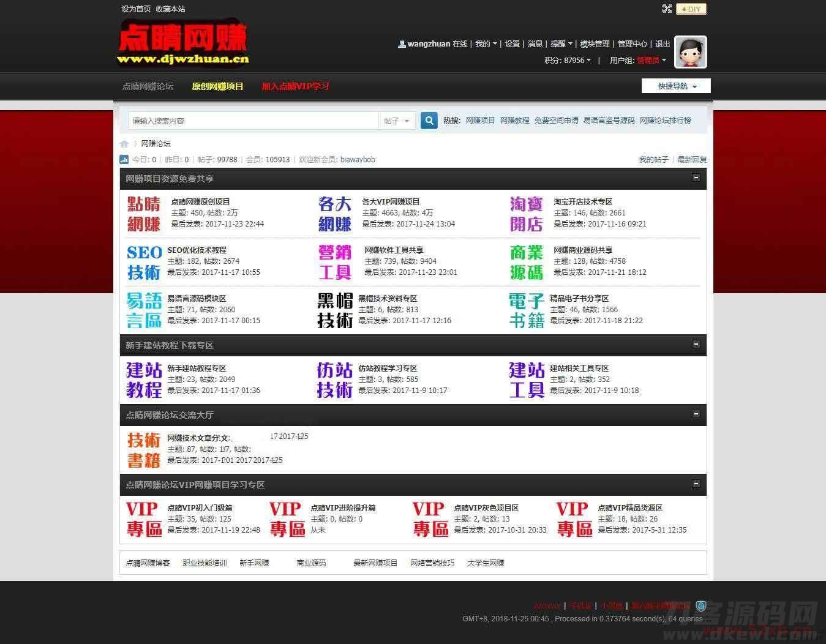826x644 pixels.
Task: Click the 点睛网赚 original projects forum icon
Action: pyautogui.click(x=144, y=212)
